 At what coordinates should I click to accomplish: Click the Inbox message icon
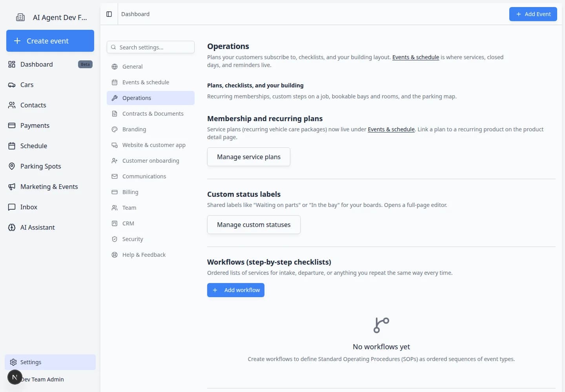(12, 207)
